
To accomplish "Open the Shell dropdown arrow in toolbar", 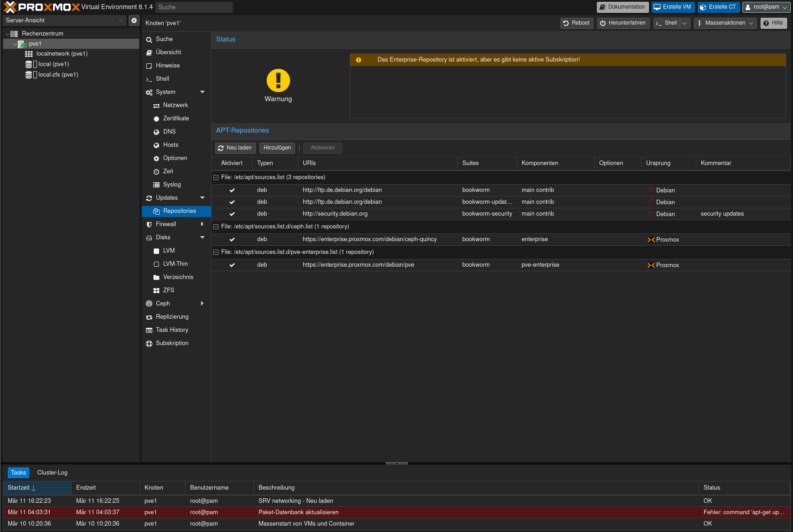I will 684,23.
